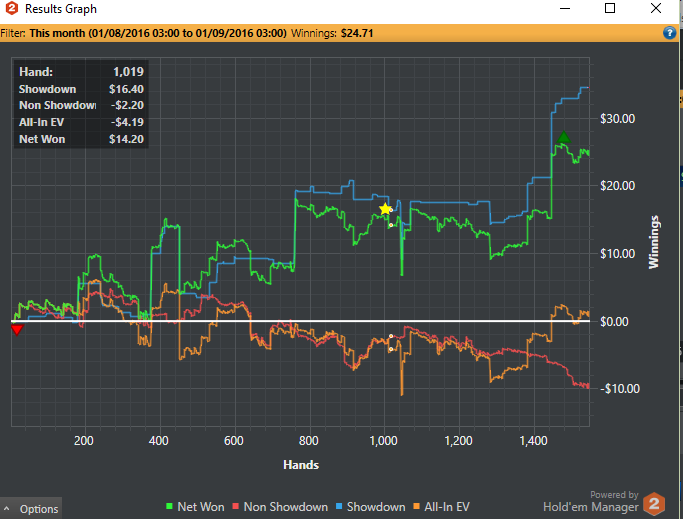Click the $10.00 axis label
The height and width of the screenshot is (519, 683).
click(x=617, y=254)
